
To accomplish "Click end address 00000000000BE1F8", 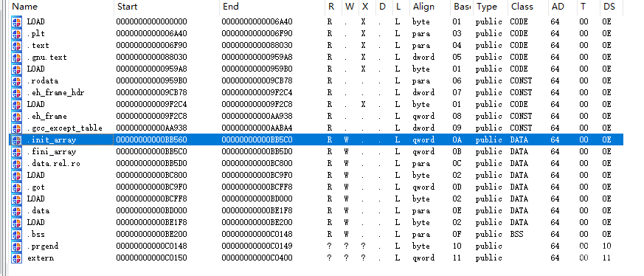I will point(257,211).
